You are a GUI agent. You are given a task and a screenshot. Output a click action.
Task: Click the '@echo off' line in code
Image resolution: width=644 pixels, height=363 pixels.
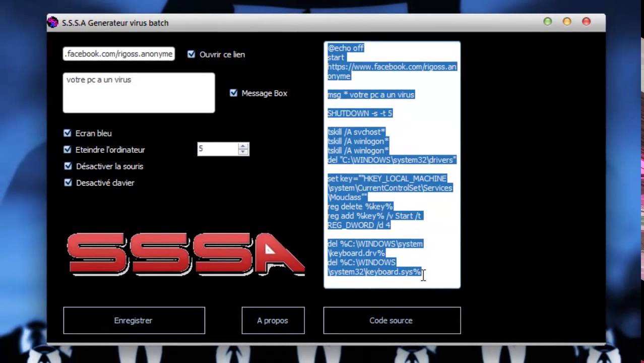coord(346,48)
